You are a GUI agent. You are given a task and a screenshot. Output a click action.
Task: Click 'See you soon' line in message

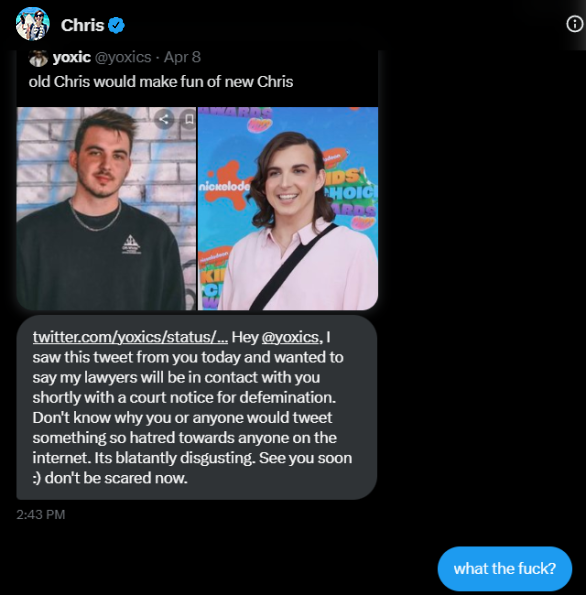point(306,458)
